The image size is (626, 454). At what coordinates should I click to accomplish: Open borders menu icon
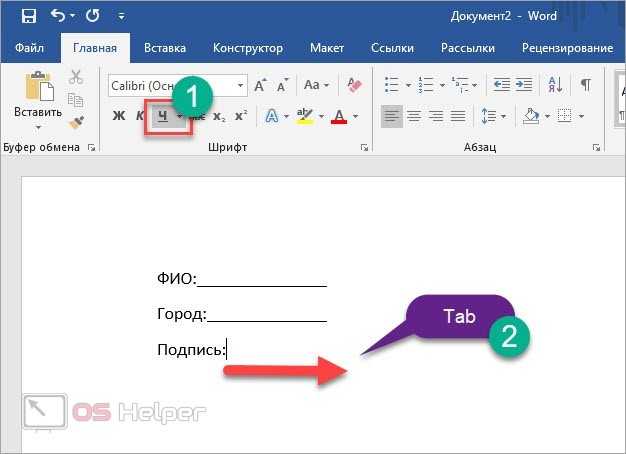point(565,116)
